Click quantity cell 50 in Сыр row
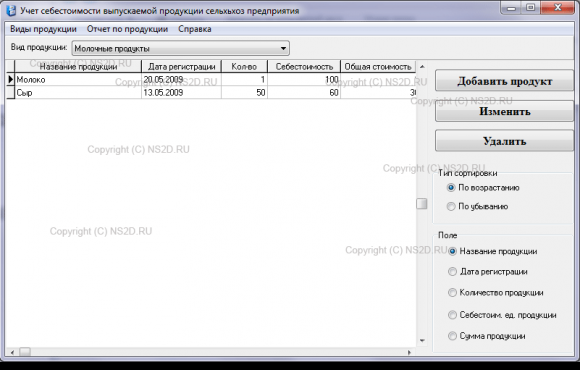 [244, 92]
